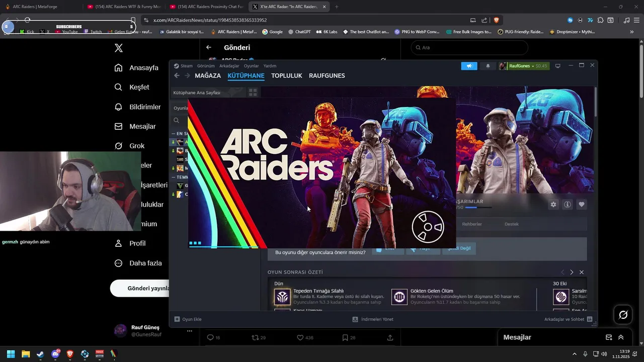
Task: Click the browser address bar URL
Action: tap(210, 20)
